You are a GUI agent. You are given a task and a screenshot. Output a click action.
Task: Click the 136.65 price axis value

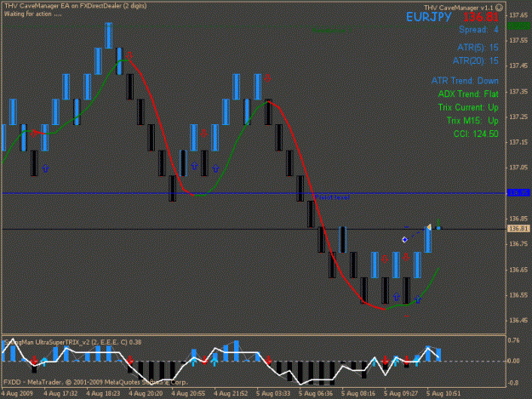518,270
